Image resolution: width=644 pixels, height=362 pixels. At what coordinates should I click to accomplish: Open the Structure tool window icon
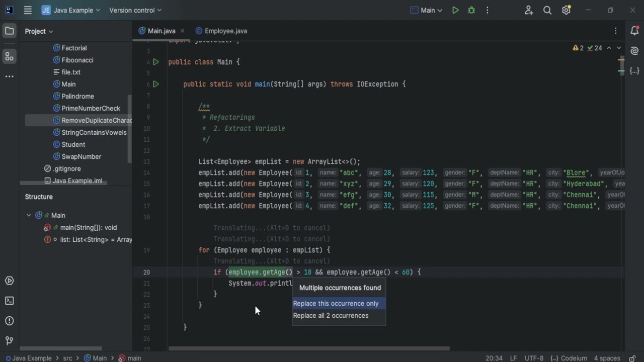(x=9, y=57)
